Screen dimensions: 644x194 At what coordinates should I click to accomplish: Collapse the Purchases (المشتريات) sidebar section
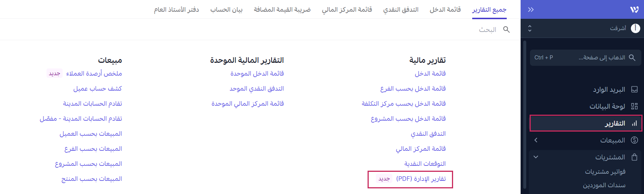click(x=536, y=157)
